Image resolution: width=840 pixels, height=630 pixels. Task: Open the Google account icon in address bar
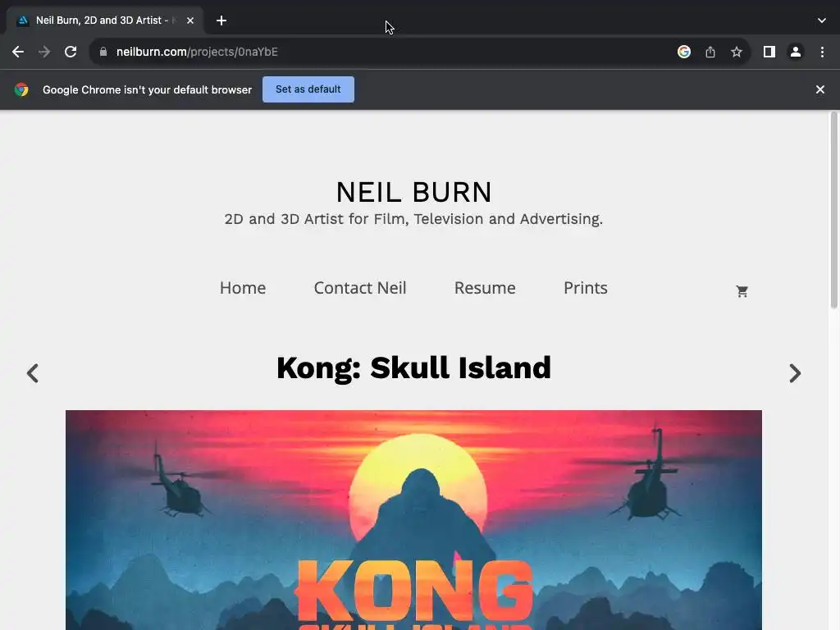point(684,52)
